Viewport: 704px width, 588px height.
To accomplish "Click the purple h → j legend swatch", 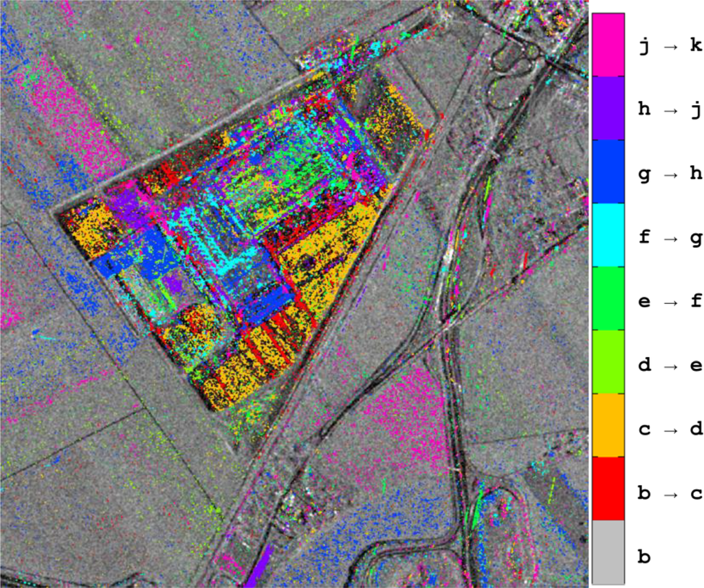I will pos(608,109).
